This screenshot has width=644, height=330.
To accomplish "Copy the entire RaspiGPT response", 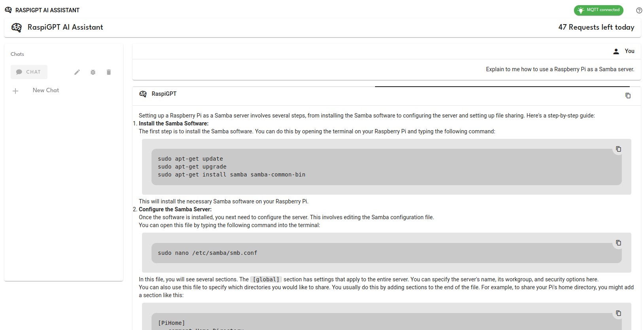I will tap(628, 96).
